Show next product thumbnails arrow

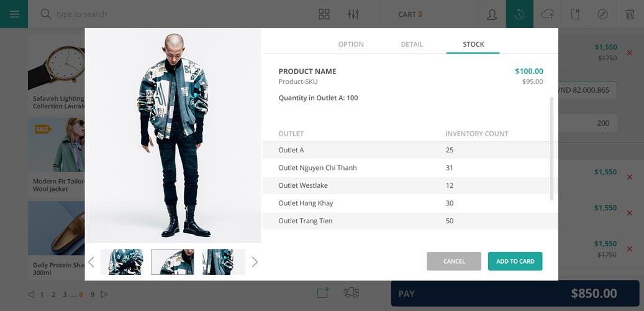point(255,262)
